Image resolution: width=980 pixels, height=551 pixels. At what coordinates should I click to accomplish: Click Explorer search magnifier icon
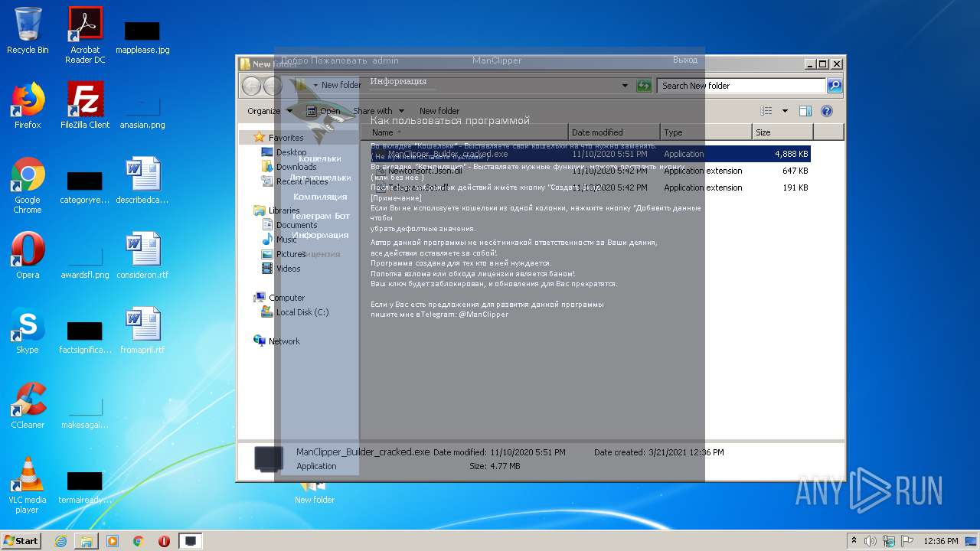[x=835, y=86]
